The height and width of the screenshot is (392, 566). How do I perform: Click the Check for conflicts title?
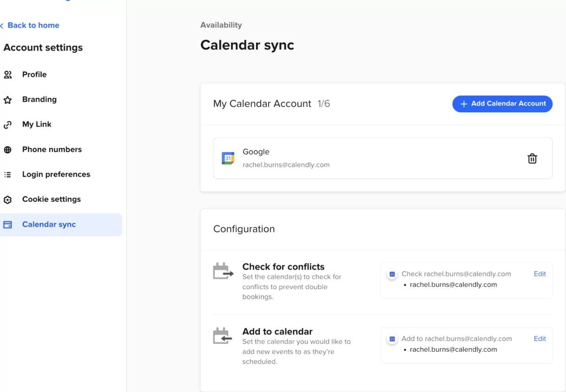click(x=283, y=267)
